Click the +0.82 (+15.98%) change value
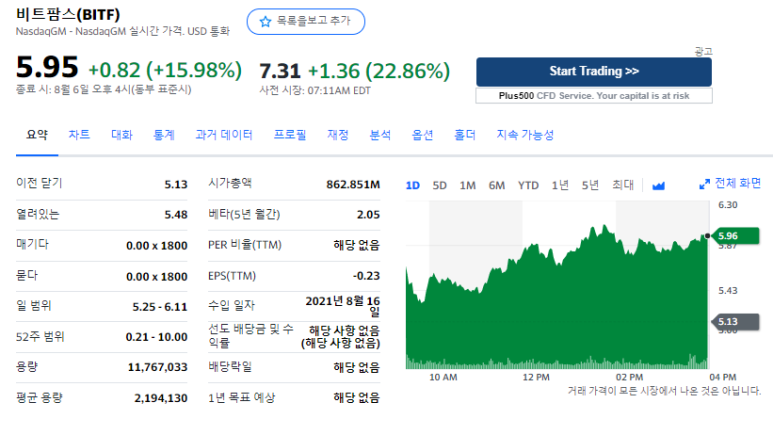The image size is (773, 435). 165,70
